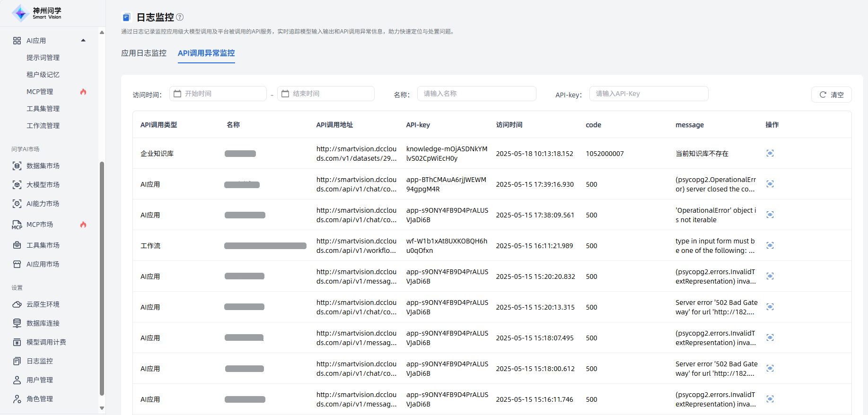
Task: Open 提示词管理 in sidebar
Action: coord(43,58)
